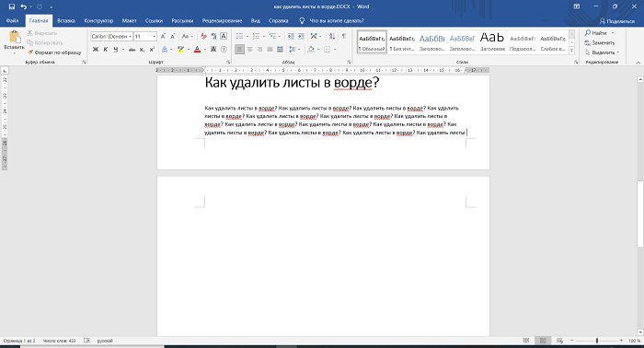This screenshot has height=348, width=644.
Task: Click the Paste (Вставить) clipboard icon
Action: [x=15, y=37]
